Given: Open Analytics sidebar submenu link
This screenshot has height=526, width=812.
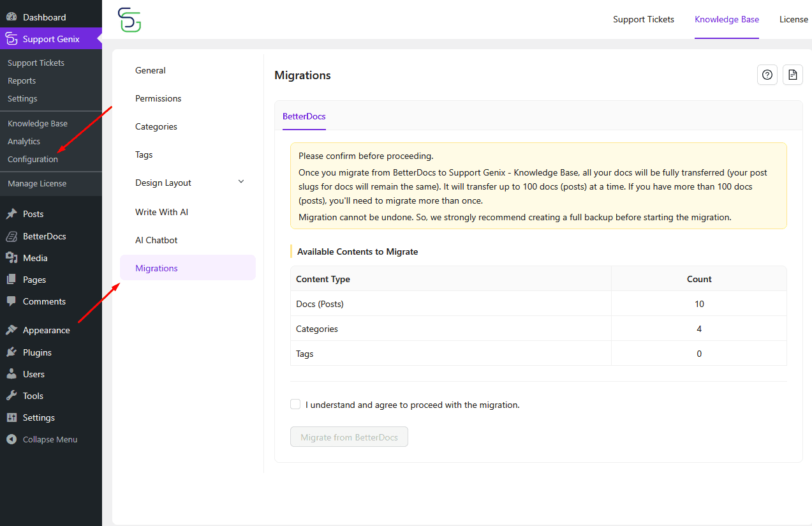Looking at the screenshot, I should [x=24, y=141].
